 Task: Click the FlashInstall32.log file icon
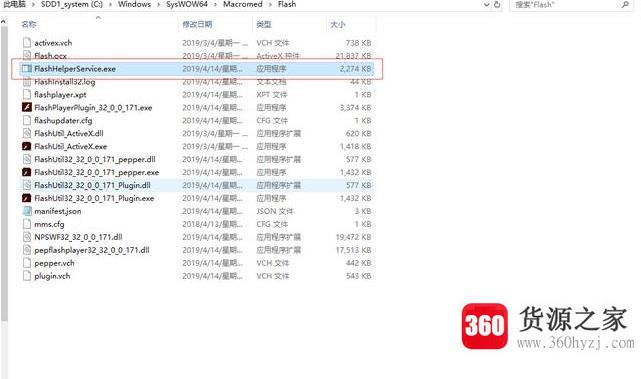pos(27,82)
